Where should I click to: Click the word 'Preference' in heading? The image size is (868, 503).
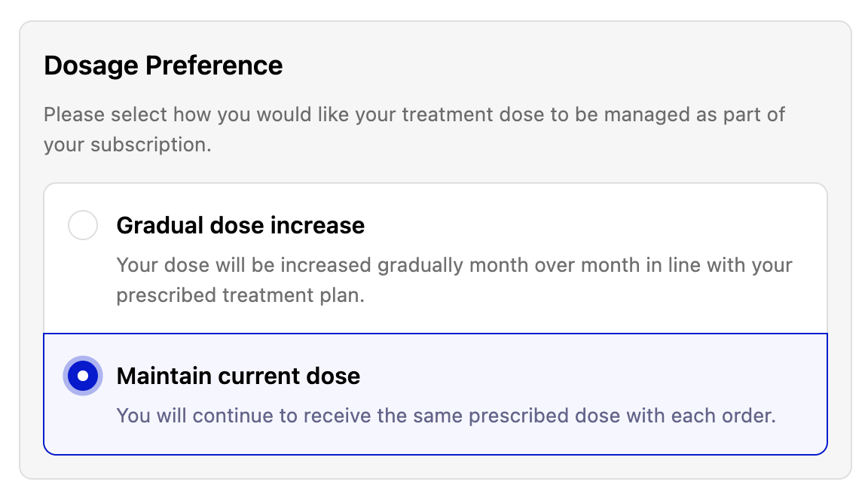214,66
